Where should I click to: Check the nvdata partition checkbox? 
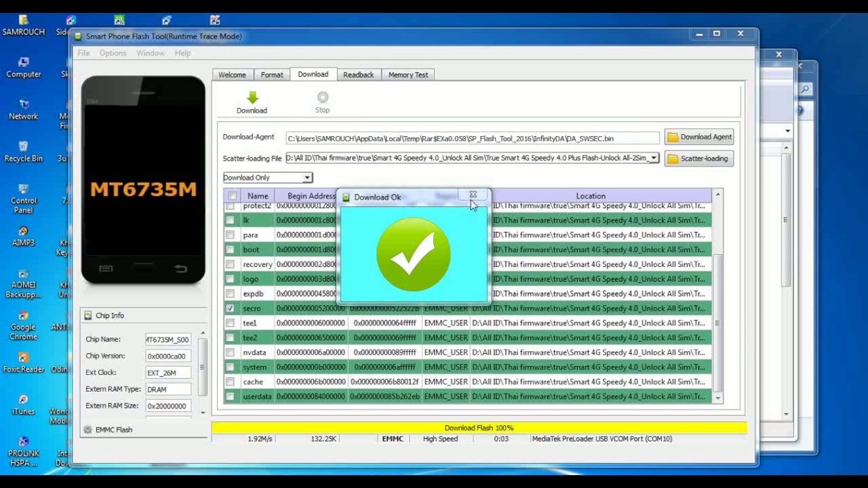click(x=230, y=352)
